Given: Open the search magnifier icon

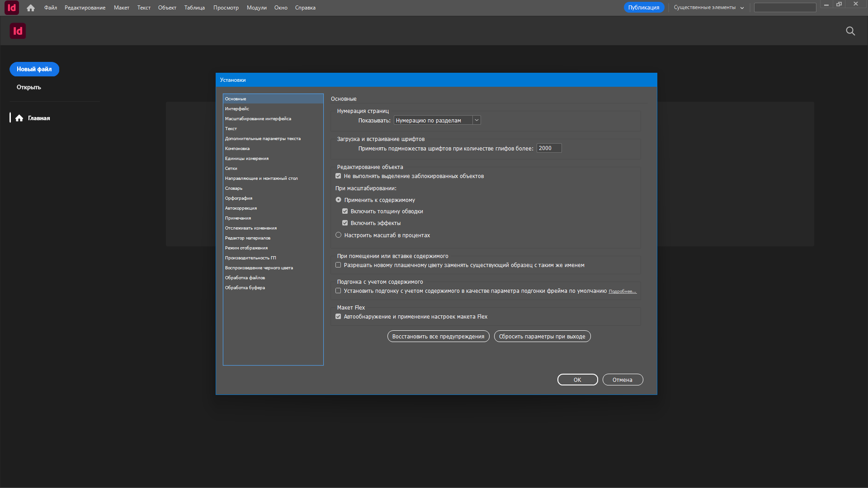Looking at the screenshot, I should pyautogui.click(x=850, y=31).
